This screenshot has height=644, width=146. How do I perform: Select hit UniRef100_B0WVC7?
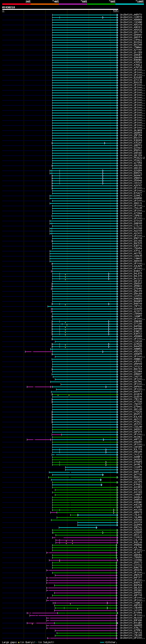click(131, 271)
